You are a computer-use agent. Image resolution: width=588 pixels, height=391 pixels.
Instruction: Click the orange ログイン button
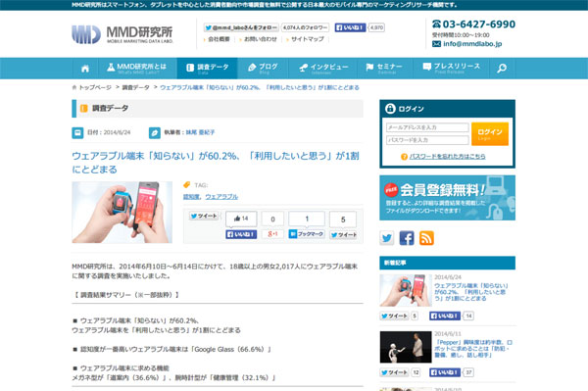(x=490, y=134)
